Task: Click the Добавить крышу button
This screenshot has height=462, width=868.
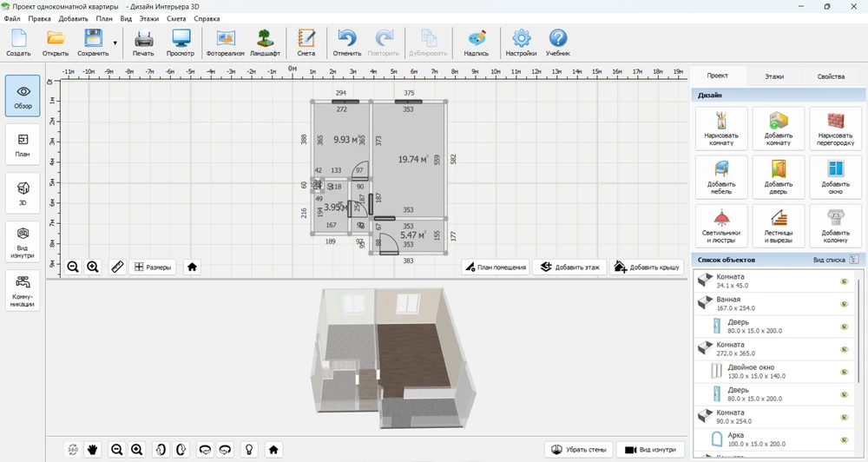Action: (x=647, y=267)
